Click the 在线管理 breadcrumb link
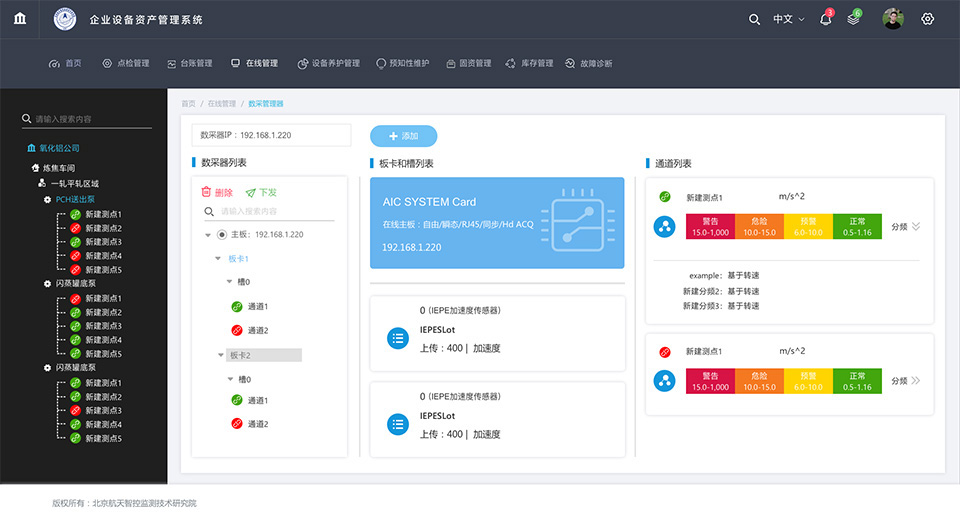Image resolution: width=960 pixels, height=520 pixels. coord(222,103)
